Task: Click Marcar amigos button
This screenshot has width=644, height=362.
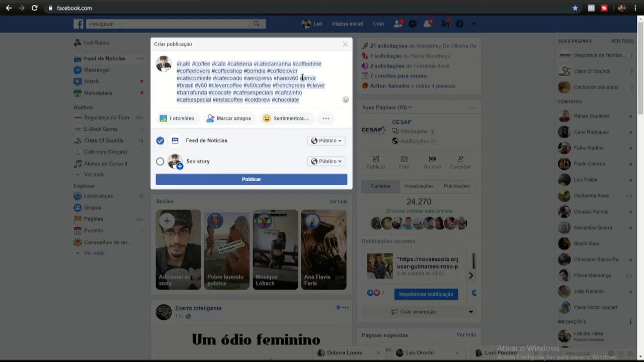Action: click(x=229, y=118)
